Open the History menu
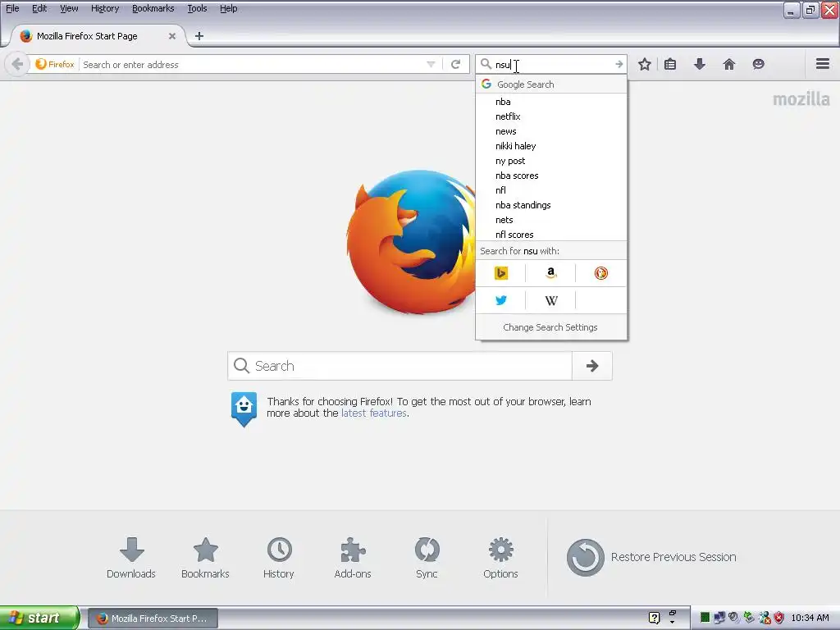840x630 pixels. pyautogui.click(x=104, y=8)
